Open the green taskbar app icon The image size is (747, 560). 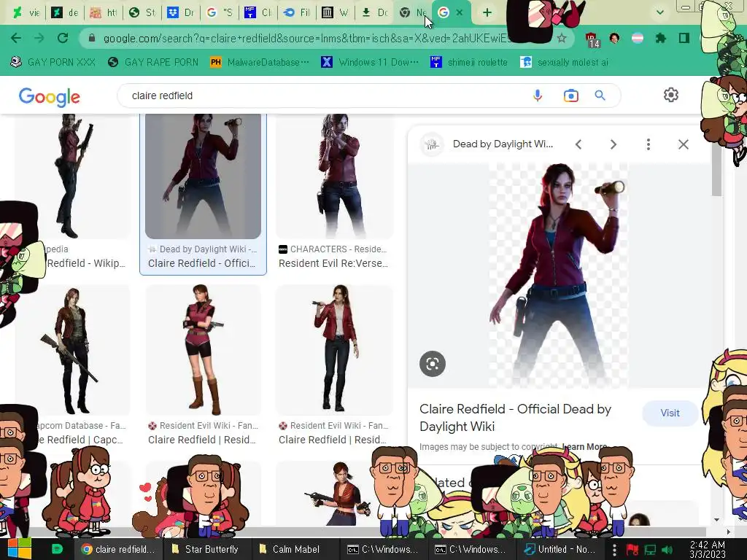coord(57,549)
